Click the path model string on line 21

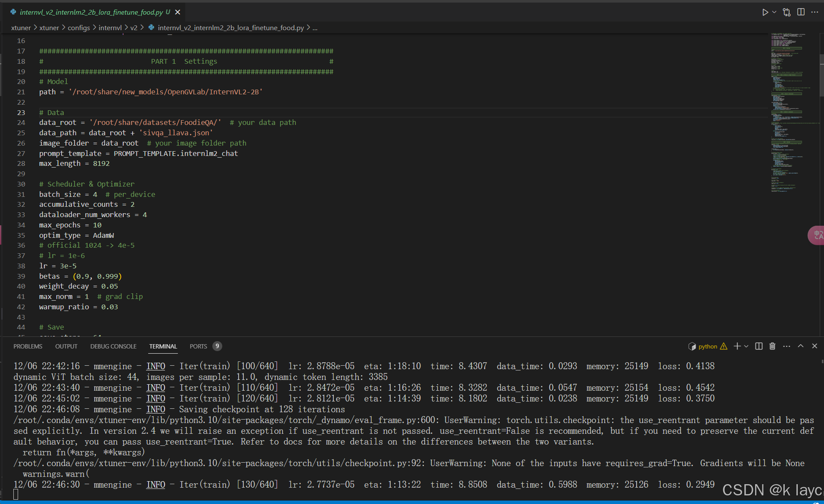click(165, 92)
